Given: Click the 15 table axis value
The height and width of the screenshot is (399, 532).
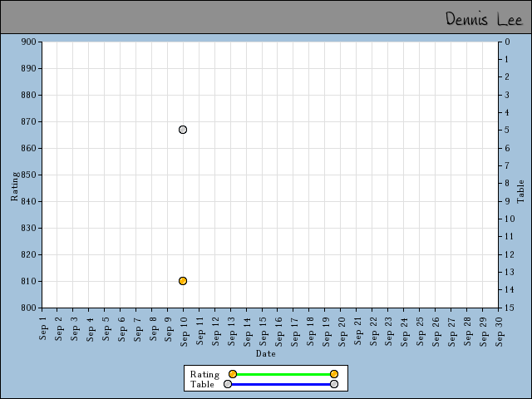Looking at the screenshot, I should click(x=510, y=308).
